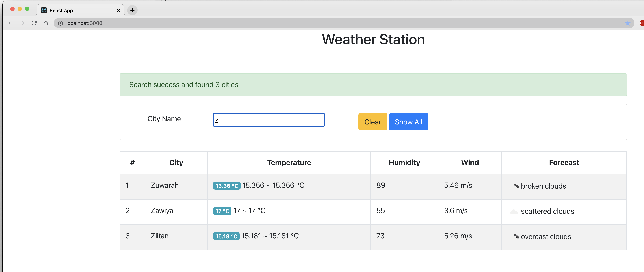Click the scattered clouds icon for Zawiya
The height and width of the screenshot is (272, 644).
pyautogui.click(x=515, y=211)
